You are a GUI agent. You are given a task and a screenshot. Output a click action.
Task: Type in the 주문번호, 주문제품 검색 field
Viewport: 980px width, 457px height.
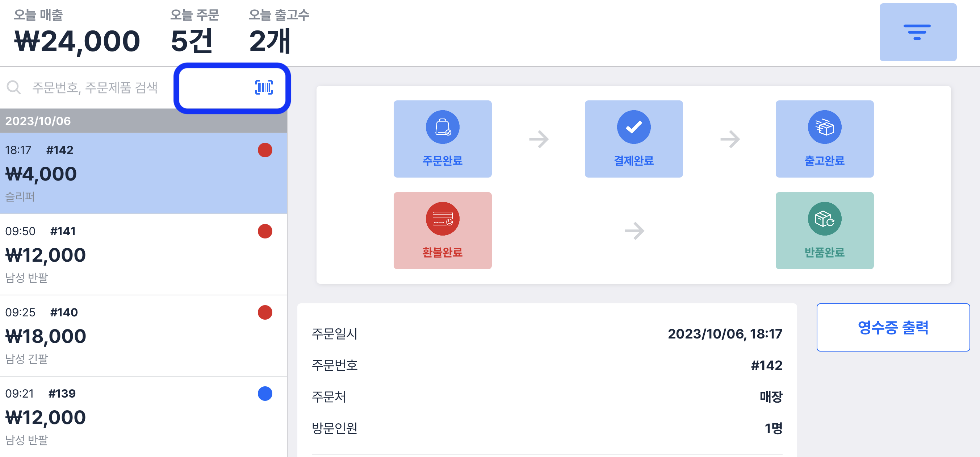(x=95, y=88)
